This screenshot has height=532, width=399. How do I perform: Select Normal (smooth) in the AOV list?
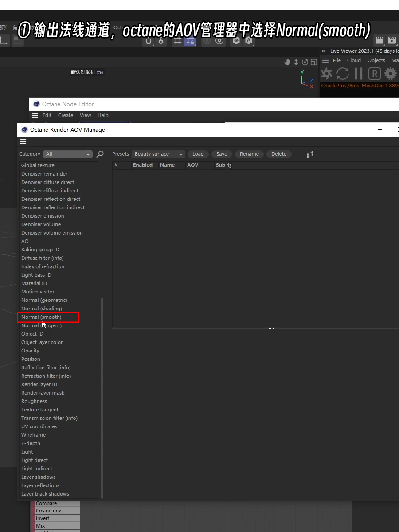[x=41, y=317]
